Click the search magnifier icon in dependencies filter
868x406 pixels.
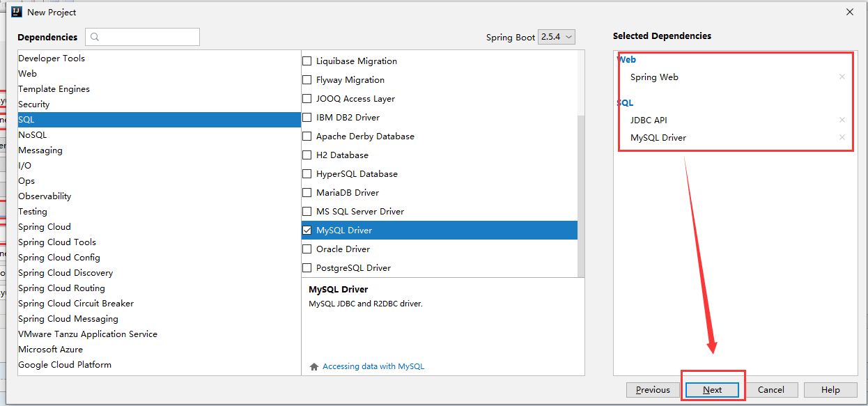pyautogui.click(x=95, y=37)
